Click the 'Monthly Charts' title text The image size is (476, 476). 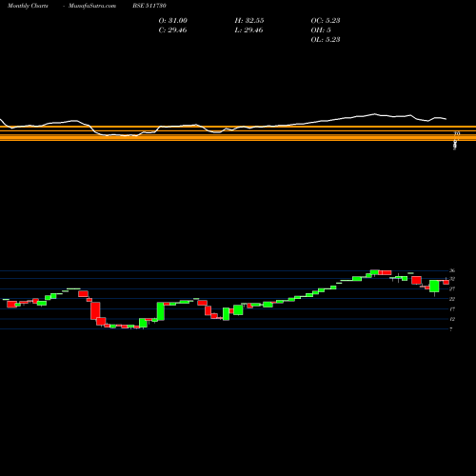pyautogui.click(x=28, y=6)
